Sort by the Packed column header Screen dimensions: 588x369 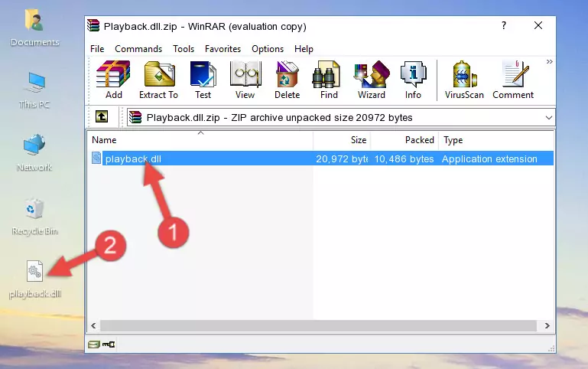404,140
